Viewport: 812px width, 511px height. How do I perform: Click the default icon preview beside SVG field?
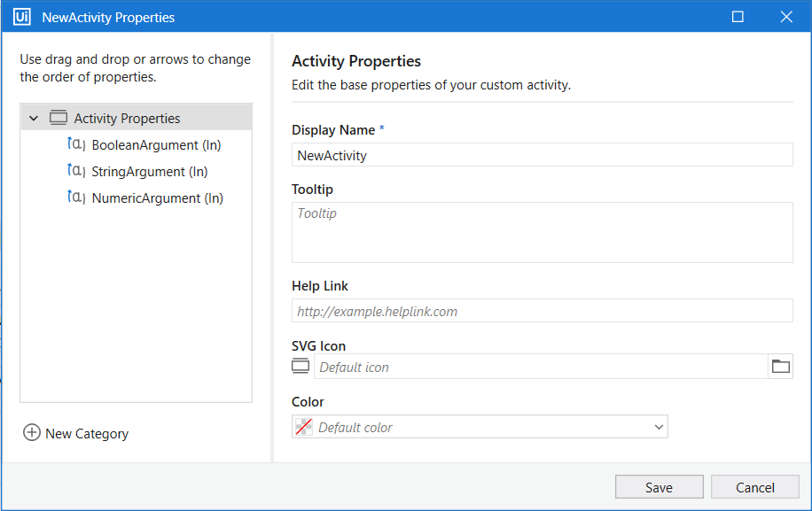pos(301,367)
